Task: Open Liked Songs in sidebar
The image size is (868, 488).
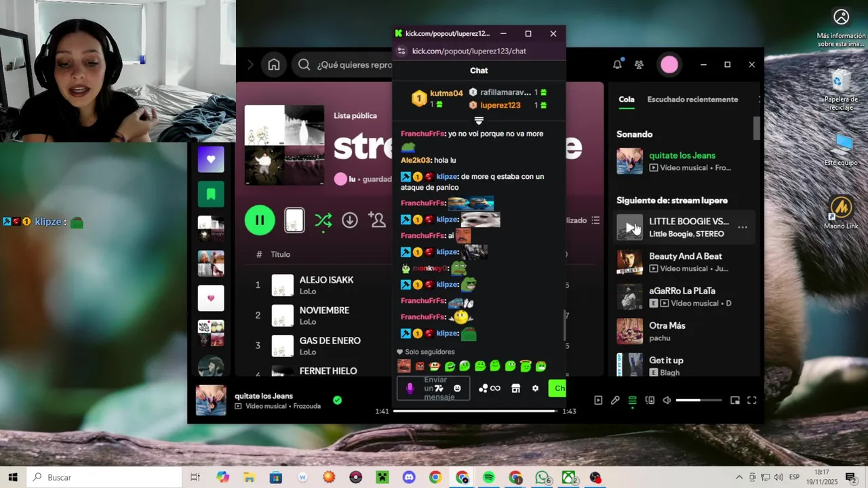Action: [211, 159]
